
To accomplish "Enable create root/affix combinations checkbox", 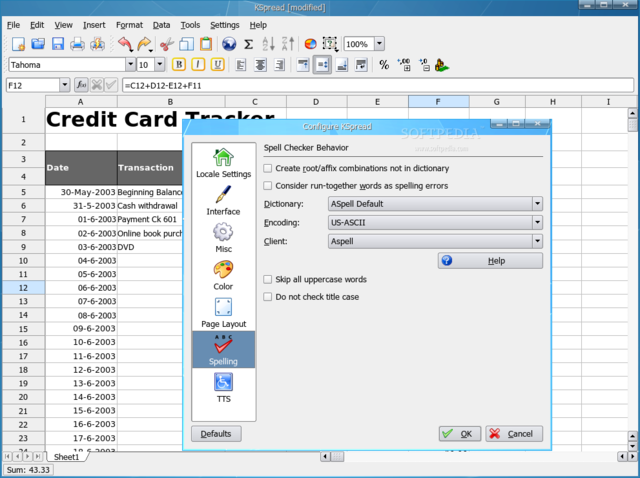I will pos(268,168).
